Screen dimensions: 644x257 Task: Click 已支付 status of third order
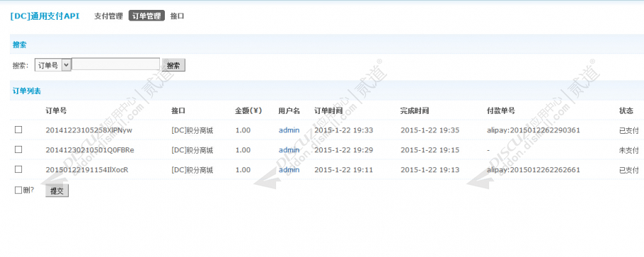click(629, 170)
